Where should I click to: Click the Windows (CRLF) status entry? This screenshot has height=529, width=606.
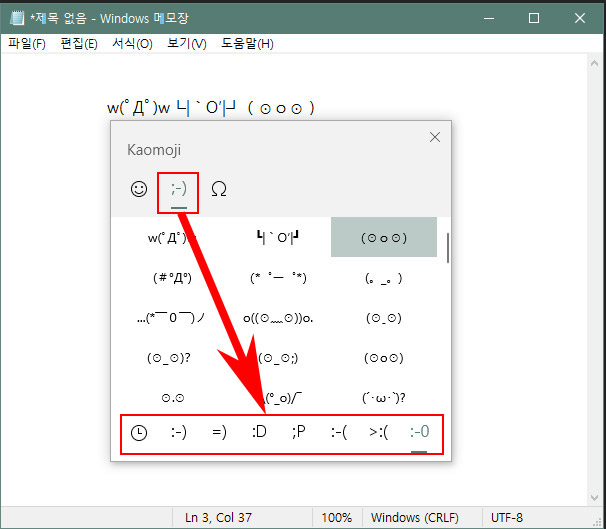tap(415, 517)
